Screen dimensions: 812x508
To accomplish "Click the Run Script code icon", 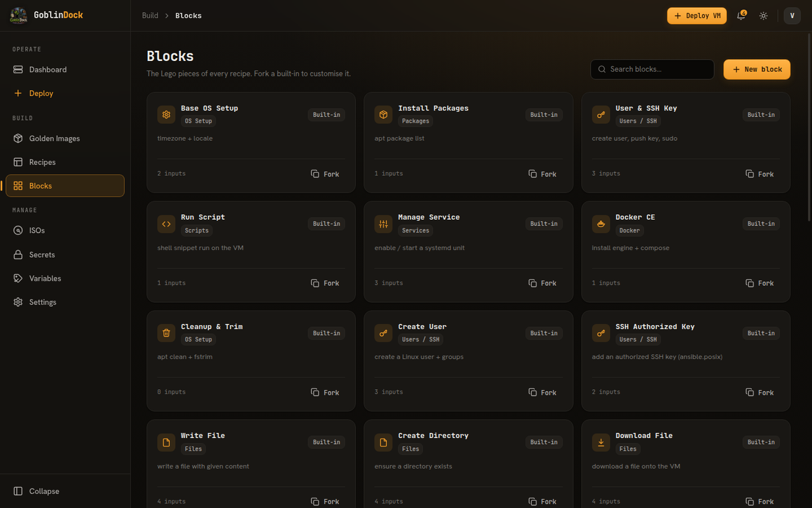I will coord(166,224).
